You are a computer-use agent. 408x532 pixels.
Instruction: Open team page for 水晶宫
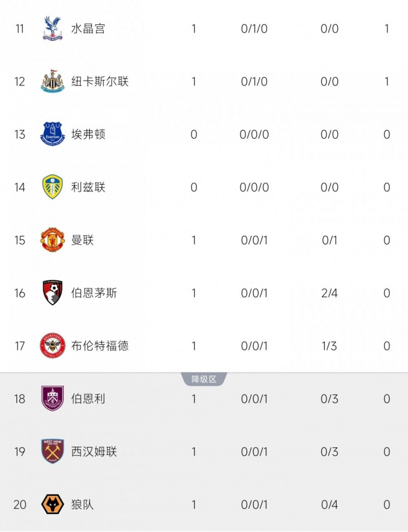coord(88,29)
